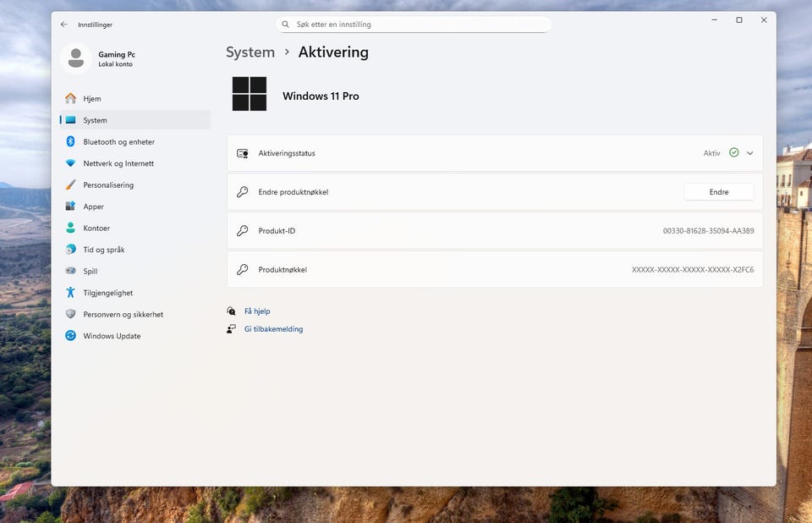The width and height of the screenshot is (812, 523).
Task: Open Tid og språk globe icon
Action: (71, 250)
